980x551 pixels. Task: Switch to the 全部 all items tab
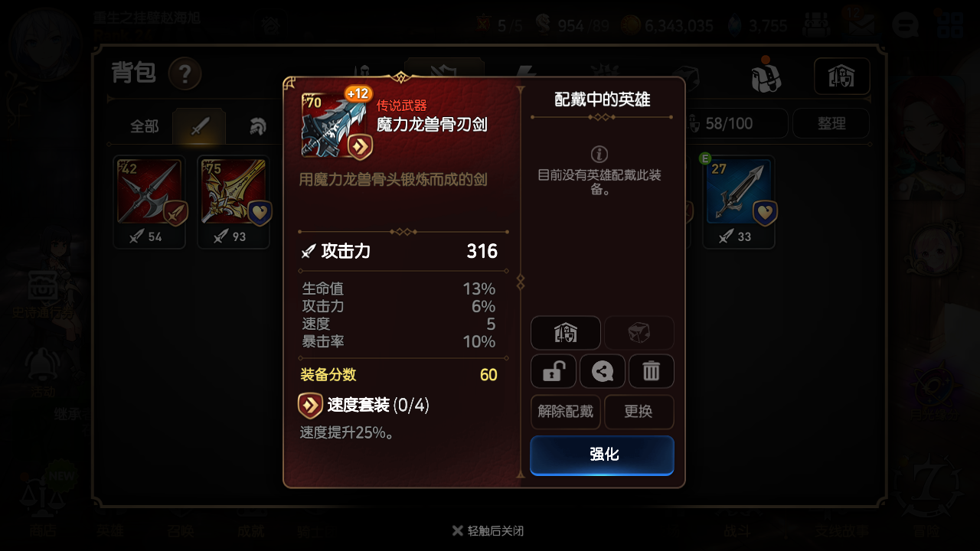point(144,126)
